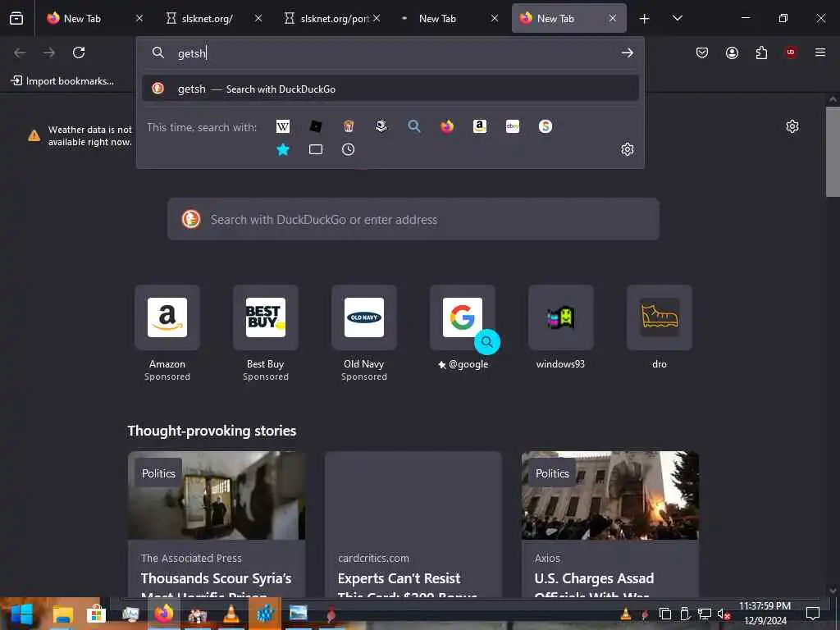This screenshot has height=630, width=840.
Task: Click Import bookmarks link
Action: click(62, 81)
